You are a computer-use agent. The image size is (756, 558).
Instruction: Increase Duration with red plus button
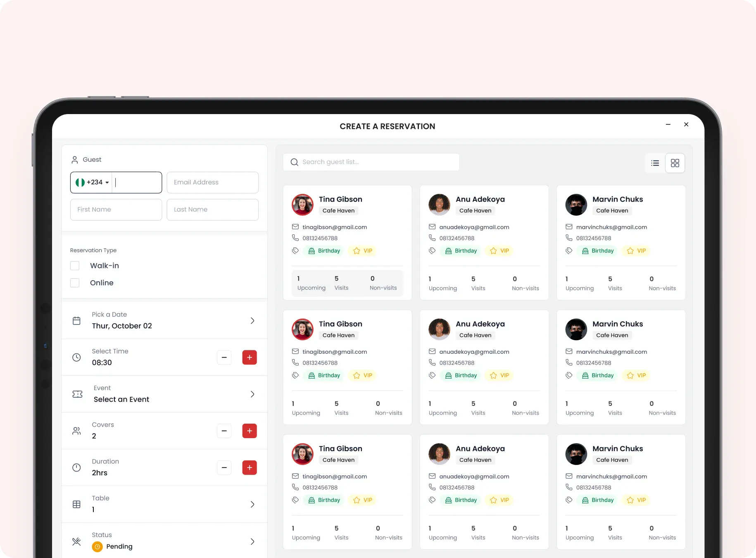click(x=250, y=467)
